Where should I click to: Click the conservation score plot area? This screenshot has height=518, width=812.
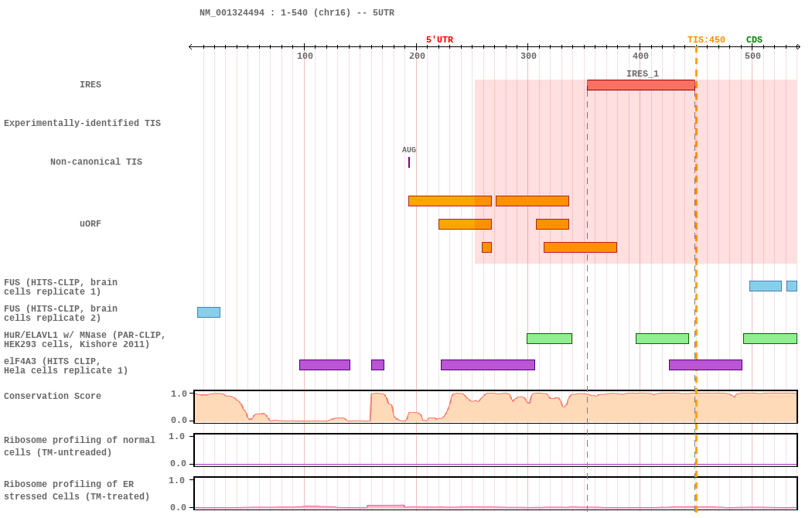pos(496,407)
